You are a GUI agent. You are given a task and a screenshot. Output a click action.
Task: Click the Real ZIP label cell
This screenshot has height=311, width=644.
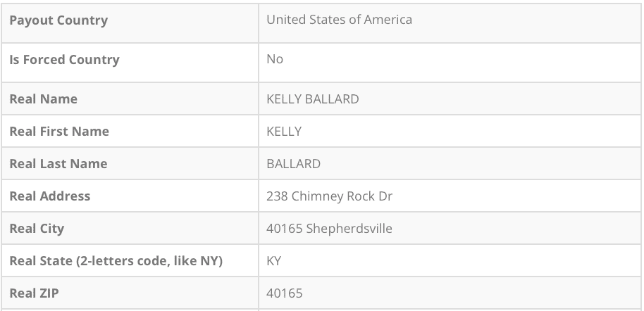click(x=34, y=293)
